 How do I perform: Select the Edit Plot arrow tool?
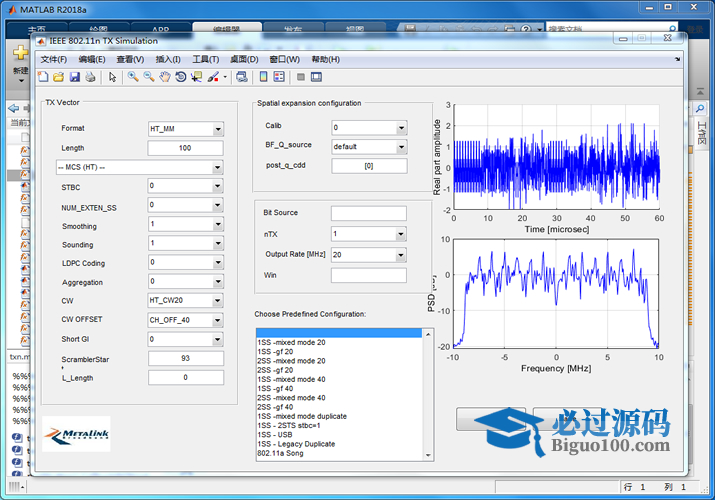click(112, 77)
